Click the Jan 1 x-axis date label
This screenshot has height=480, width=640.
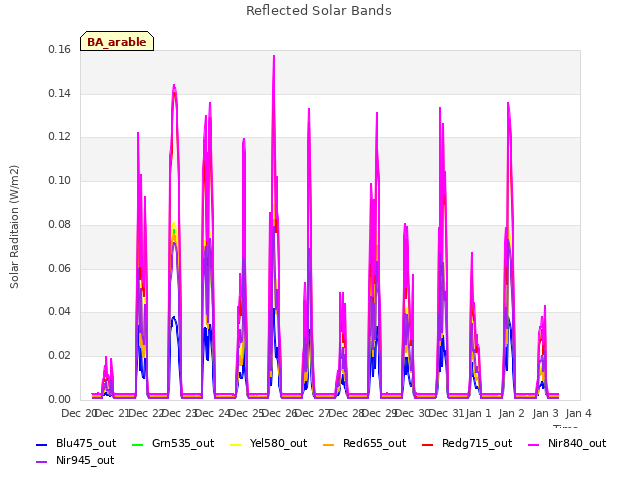pyautogui.click(x=478, y=414)
